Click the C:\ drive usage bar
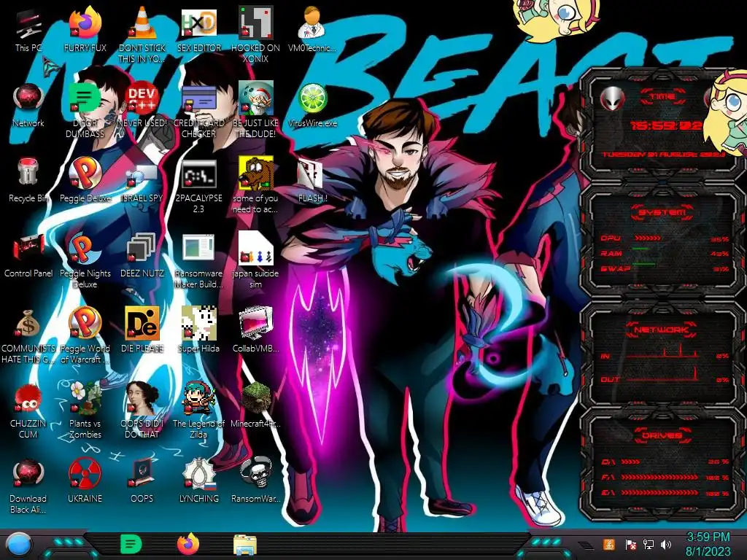This screenshot has width=747, height=560. point(665,462)
